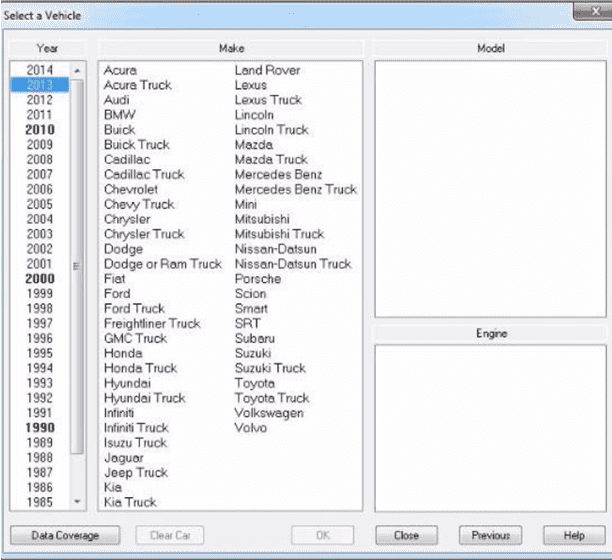Choose Porsche as the make

pyautogui.click(x=258, y=279)
